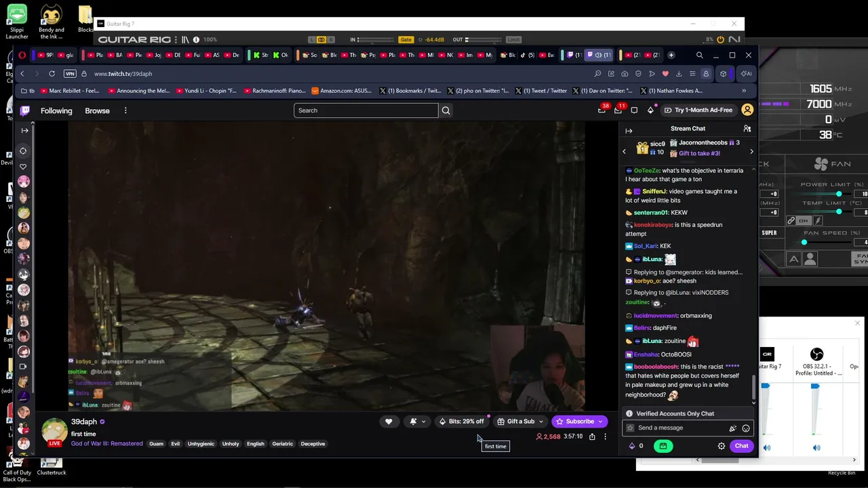Adjust the Afterburner Power Limit slider
This screenshot has height=488, width=868.
point(839,195)
